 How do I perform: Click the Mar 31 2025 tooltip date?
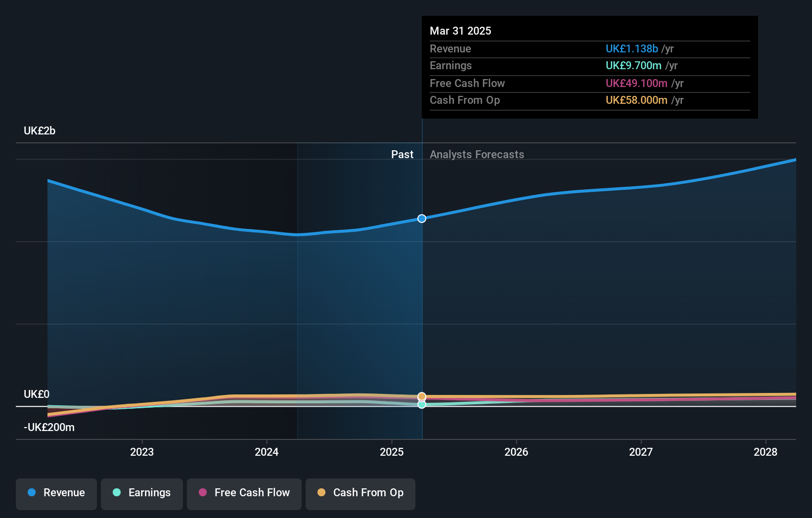click(460, 31)
